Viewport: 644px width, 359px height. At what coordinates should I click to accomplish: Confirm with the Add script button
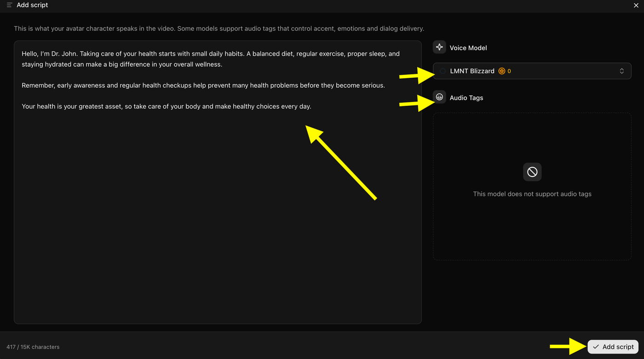pos(613,347)
